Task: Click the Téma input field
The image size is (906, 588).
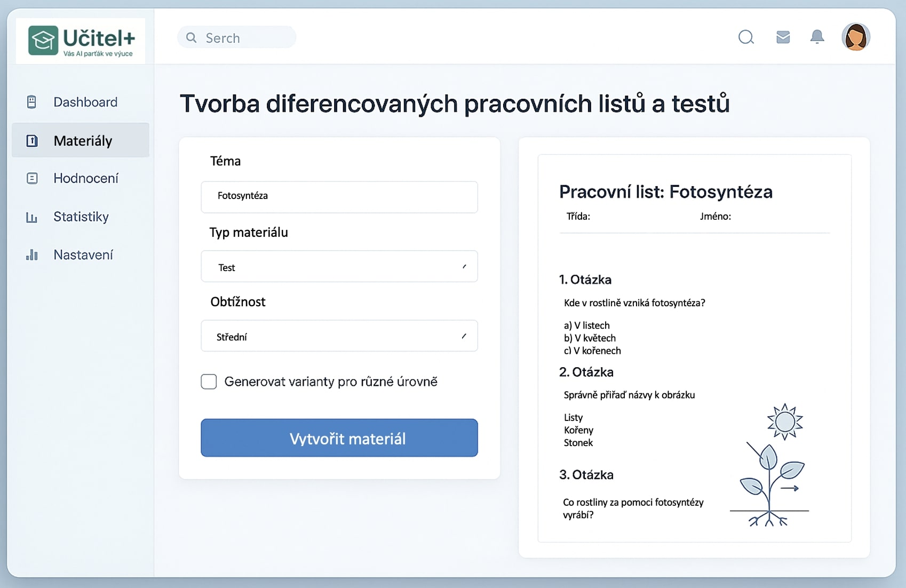Action: point(339,196)
